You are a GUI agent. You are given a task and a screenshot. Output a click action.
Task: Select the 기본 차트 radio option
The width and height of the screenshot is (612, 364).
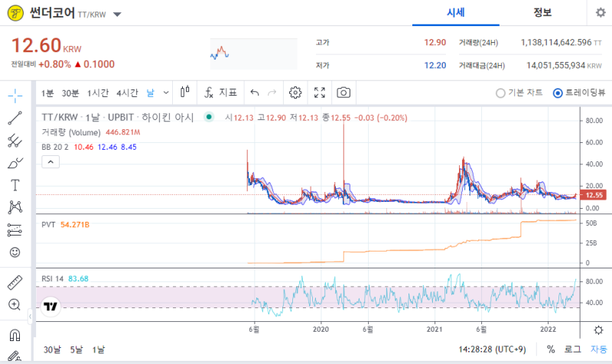point(519,93)
